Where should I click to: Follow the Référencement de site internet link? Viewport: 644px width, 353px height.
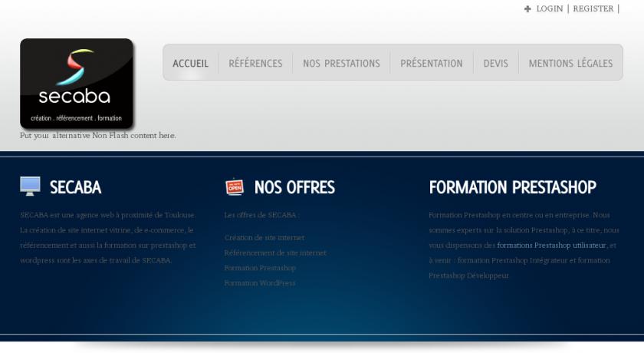275,252
